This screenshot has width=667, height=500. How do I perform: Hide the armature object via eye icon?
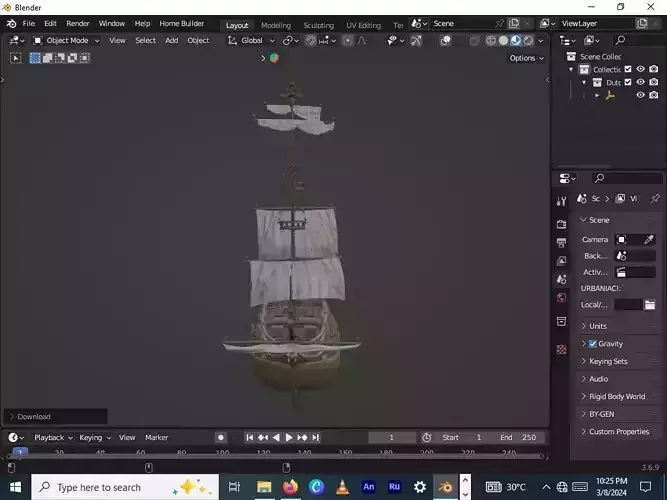tap(641, 95)
